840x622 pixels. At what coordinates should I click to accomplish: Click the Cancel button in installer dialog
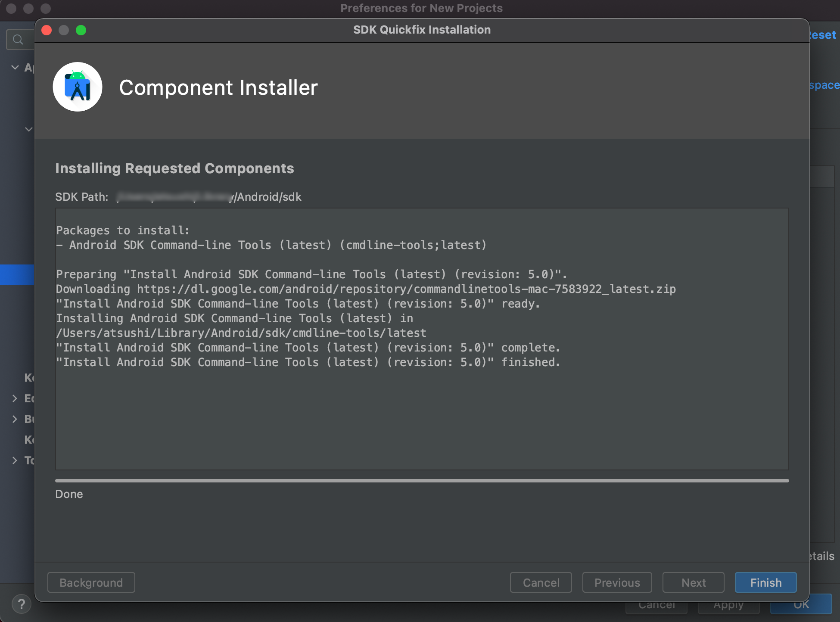pyautogui.click(x=541, y=582)
